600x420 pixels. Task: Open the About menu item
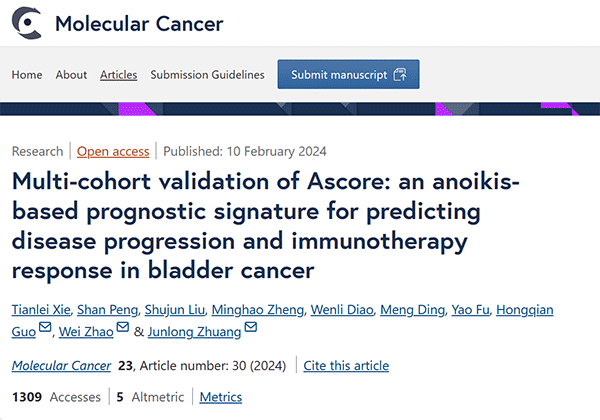point(71,75)
